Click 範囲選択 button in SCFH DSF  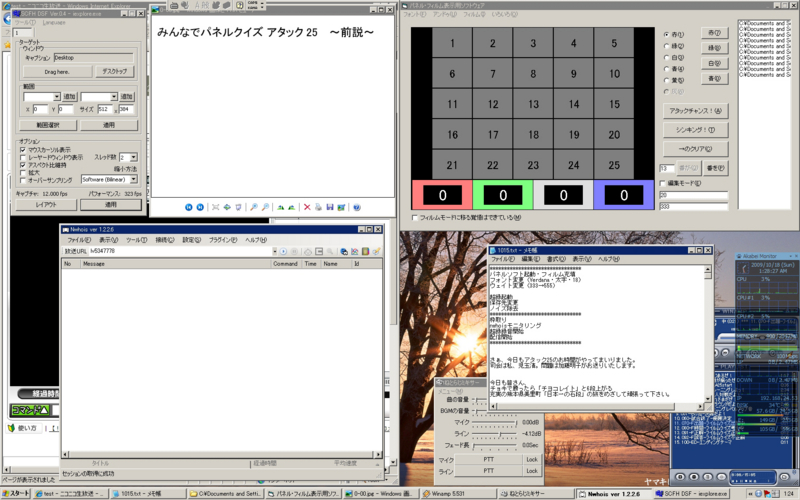48,125
